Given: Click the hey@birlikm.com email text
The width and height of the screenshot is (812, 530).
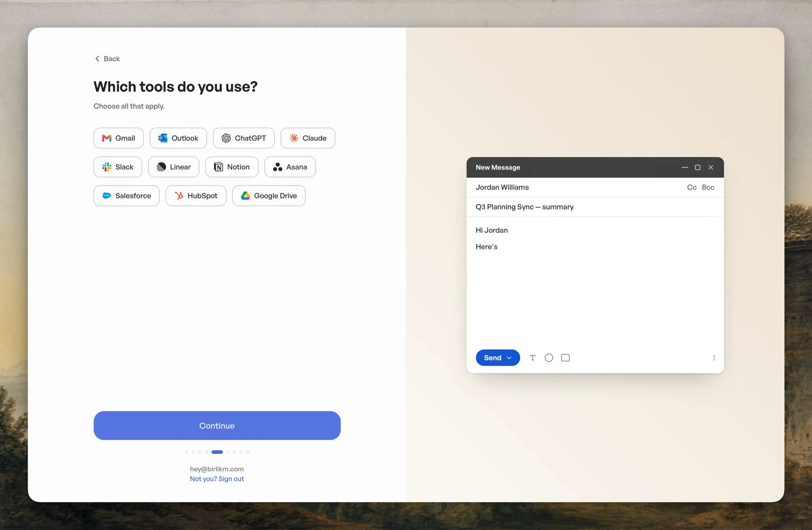Looking at the screenshot, I should 217,469.
